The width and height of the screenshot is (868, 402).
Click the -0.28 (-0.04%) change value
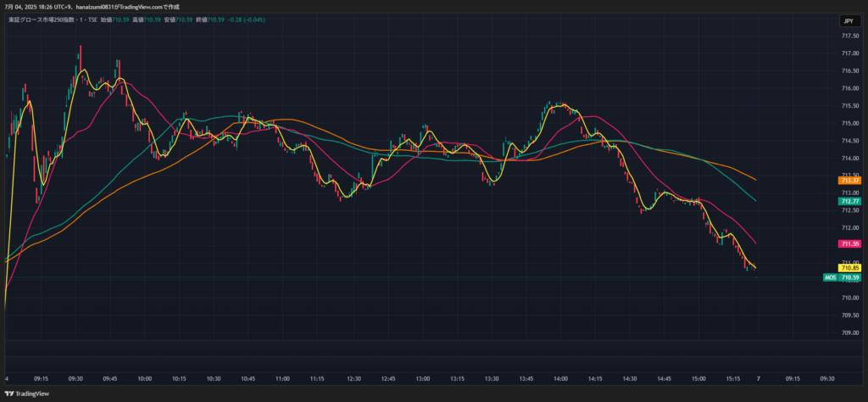pos(247,20)
